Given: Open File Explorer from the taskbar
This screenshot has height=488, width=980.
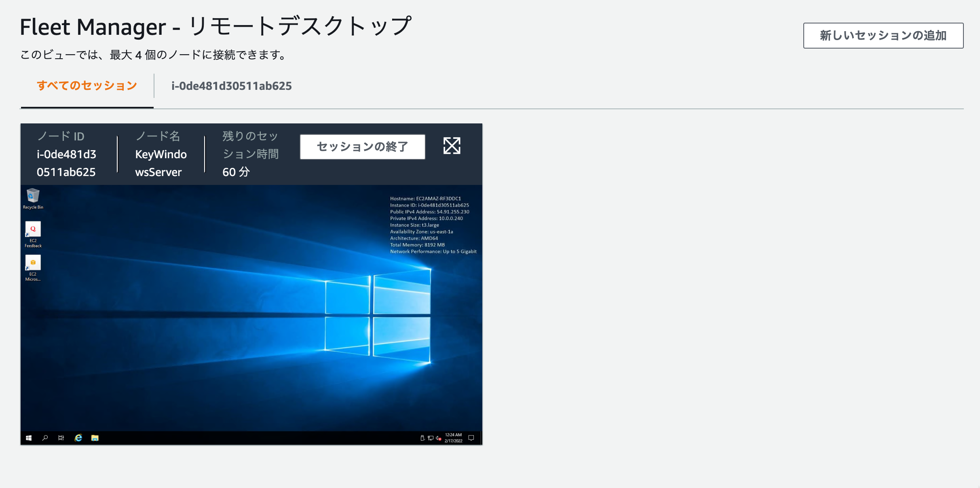Looking at the screenshot, I should 95,438.
